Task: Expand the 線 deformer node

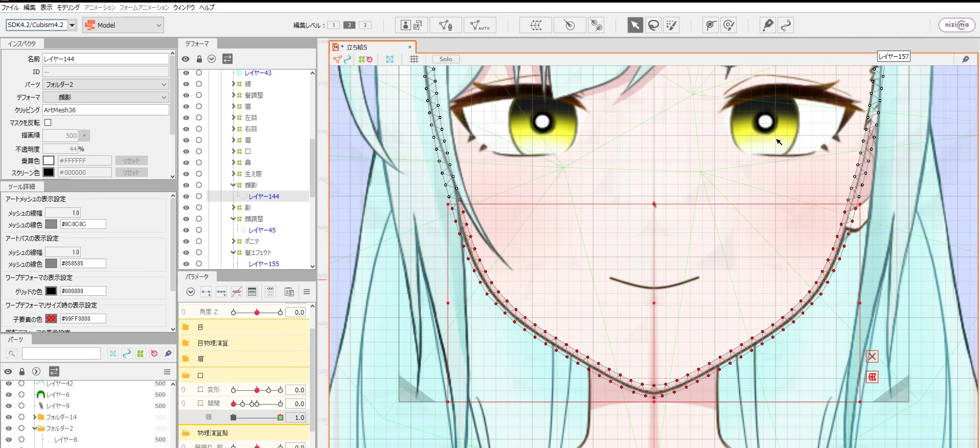Action: [x=234, y=84]
